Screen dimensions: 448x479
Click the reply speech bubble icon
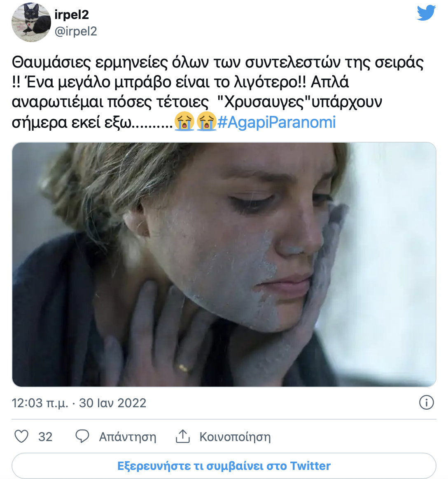(x=82, y=436)
